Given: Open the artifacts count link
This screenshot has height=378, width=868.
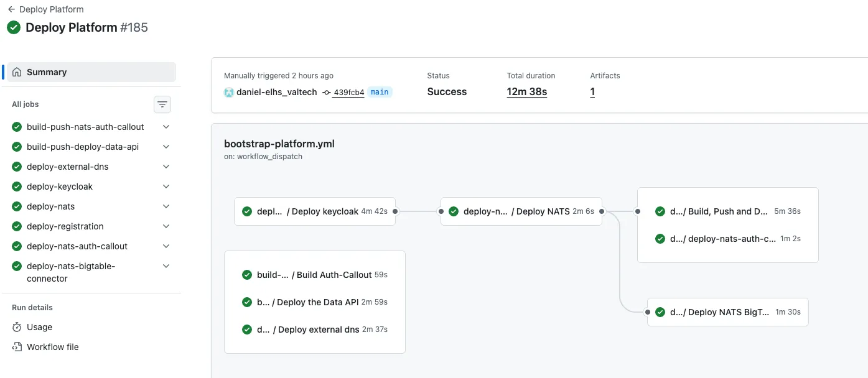Looking at the screenshot, I should click(592, 92).
